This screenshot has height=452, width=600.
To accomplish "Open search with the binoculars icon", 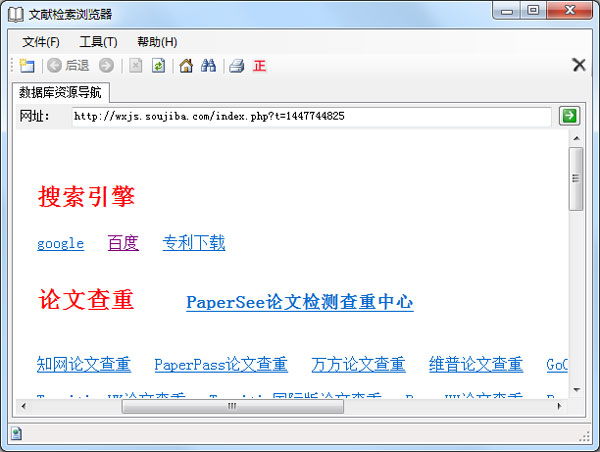I will click(x=208, y=65).
